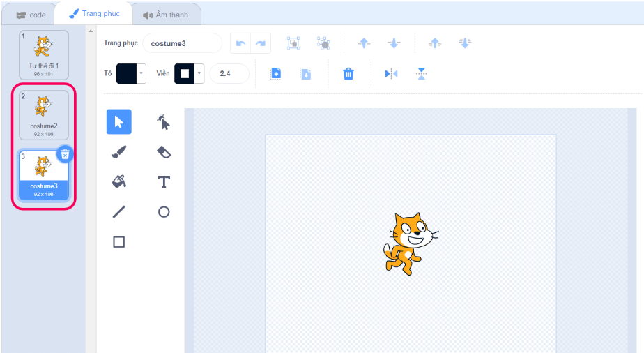Click the black fill color swatch
Viewport: 644px width, 353px height.
coord(127,73)
